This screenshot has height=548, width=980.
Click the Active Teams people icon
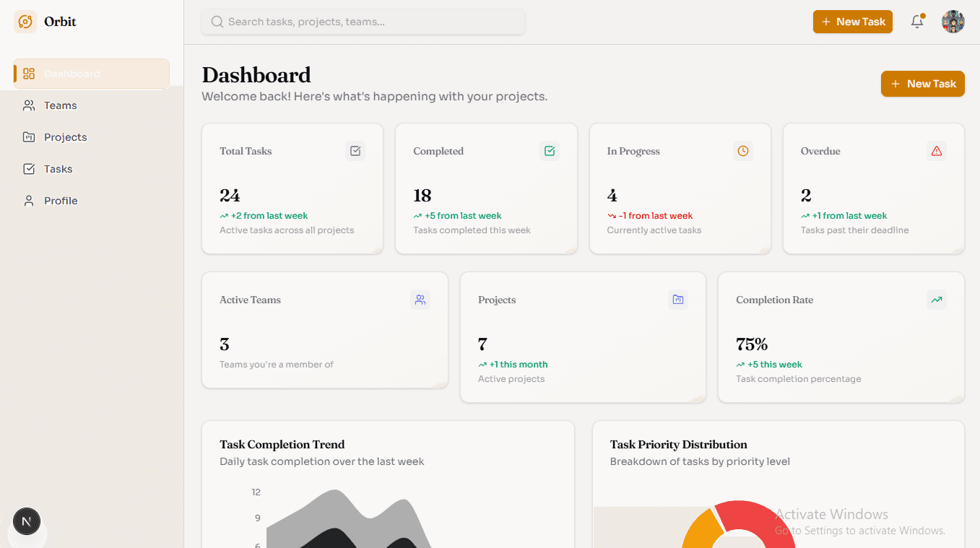420,300
